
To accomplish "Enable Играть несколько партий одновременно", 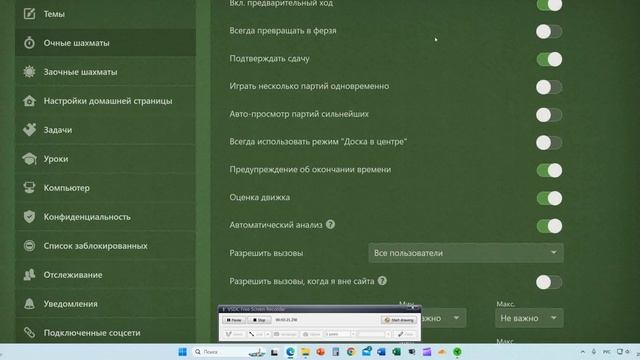I will (x=549, y=87).
